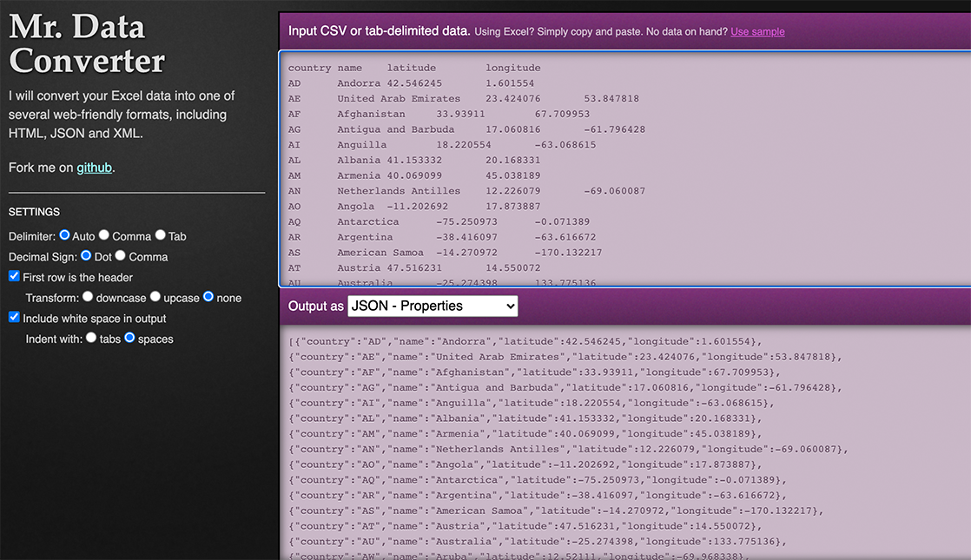971x560 pixels.
Task: Select the Tab delimiter radio button
Action: [x=161, y=235]
